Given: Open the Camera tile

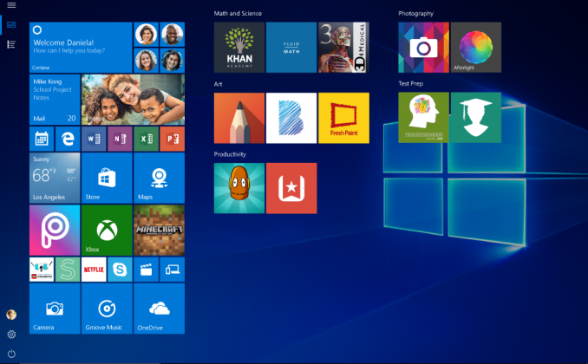Looking at the screenshot, I should pos(55,309).
